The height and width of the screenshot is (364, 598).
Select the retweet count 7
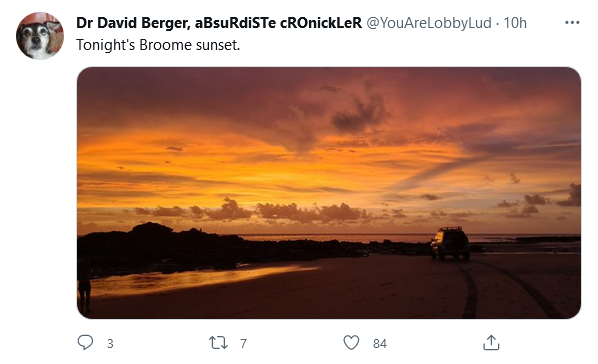point(243,343)
